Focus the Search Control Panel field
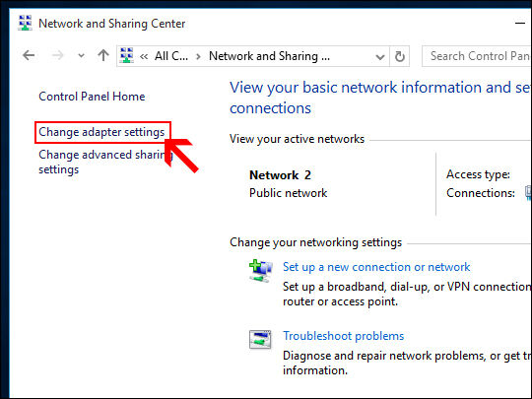 [x=477, y=56]
